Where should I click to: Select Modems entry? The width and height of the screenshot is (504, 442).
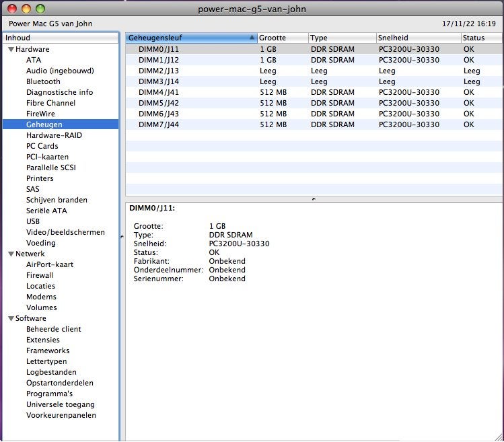point(41,297)
